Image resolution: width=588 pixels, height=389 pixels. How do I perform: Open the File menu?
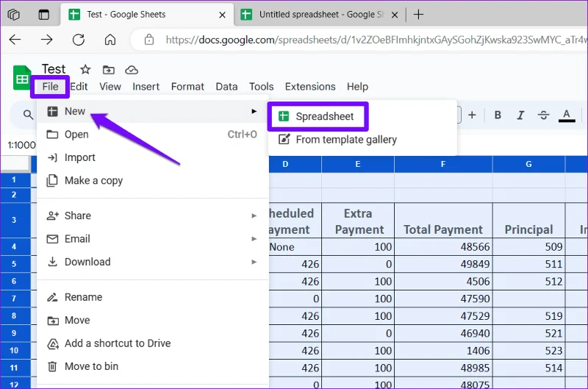tap(50, 87)
